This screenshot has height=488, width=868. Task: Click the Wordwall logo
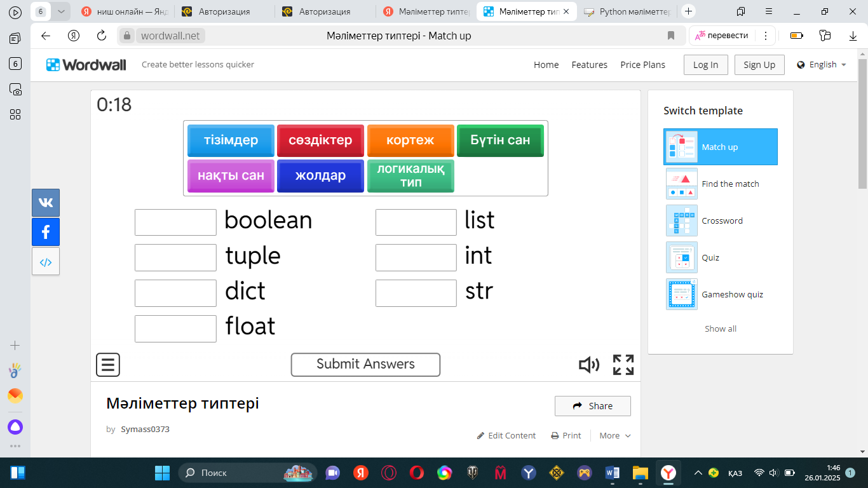point(86,65)
